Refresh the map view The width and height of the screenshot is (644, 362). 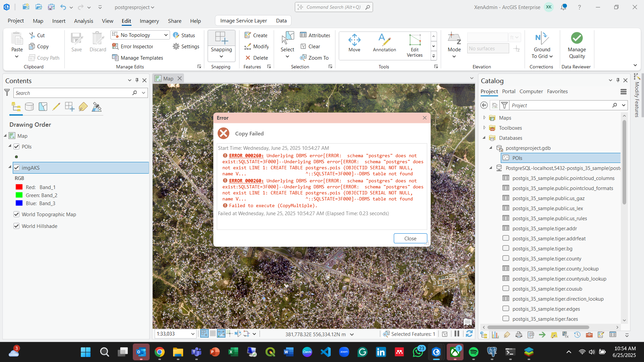[x=469, y=334]
